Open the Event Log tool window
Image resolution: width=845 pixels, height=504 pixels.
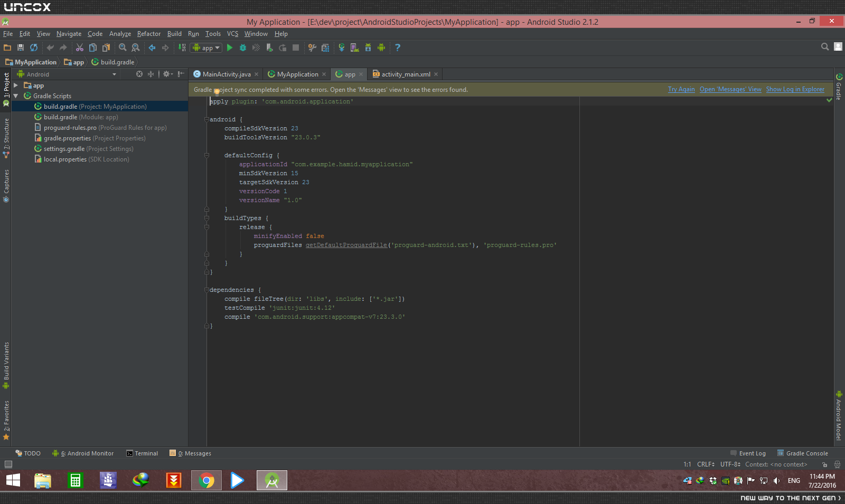click(748, 453)
